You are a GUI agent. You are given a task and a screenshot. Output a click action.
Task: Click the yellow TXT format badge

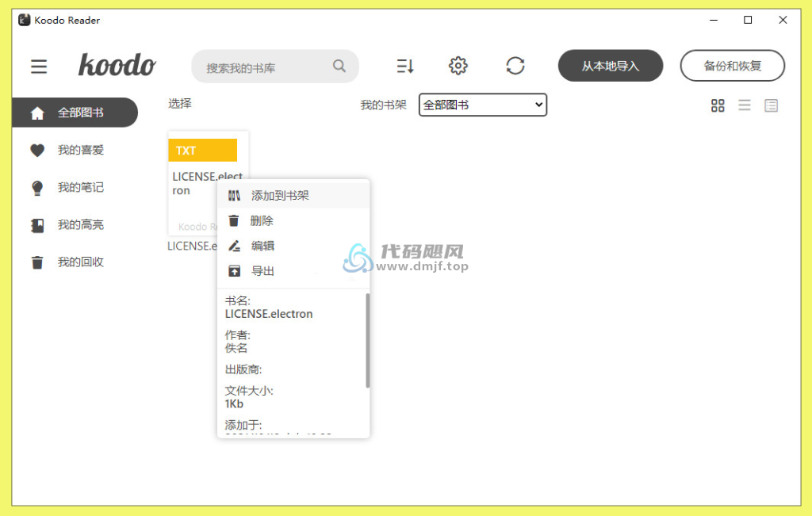[x=202, y=150]
